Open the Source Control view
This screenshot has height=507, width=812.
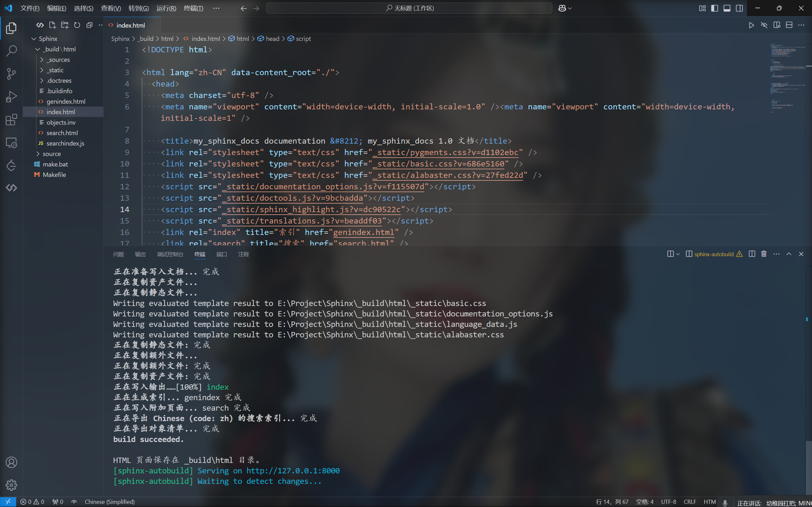[11, 74]
